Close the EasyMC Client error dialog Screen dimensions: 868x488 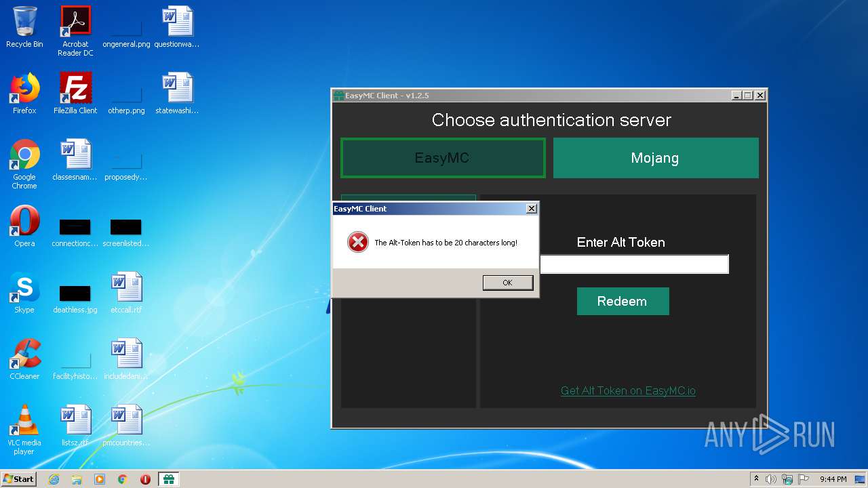pyautogui.click(x=532, y=209)
